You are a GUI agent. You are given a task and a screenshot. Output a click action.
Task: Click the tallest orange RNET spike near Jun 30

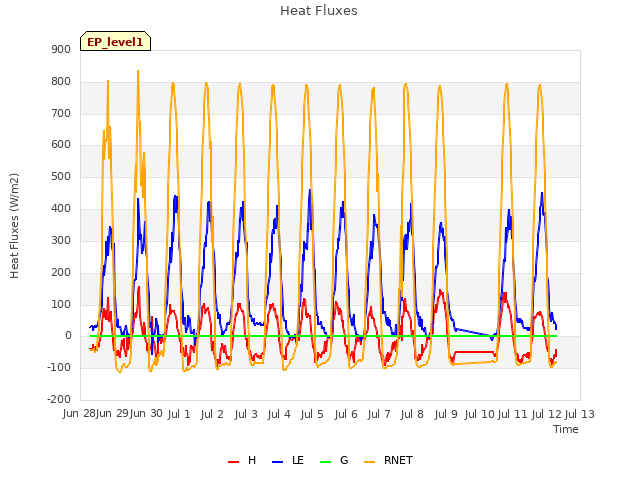[138, 72]
